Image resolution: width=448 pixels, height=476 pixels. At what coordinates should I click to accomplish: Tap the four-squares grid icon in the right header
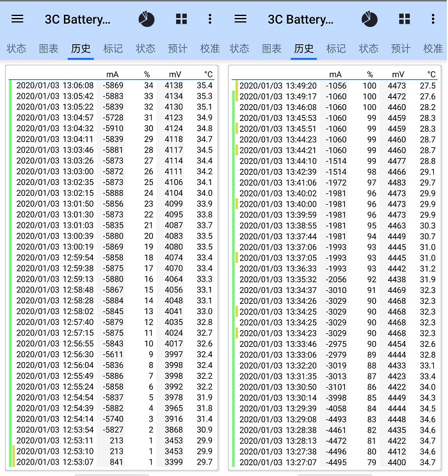click(404, 19)
